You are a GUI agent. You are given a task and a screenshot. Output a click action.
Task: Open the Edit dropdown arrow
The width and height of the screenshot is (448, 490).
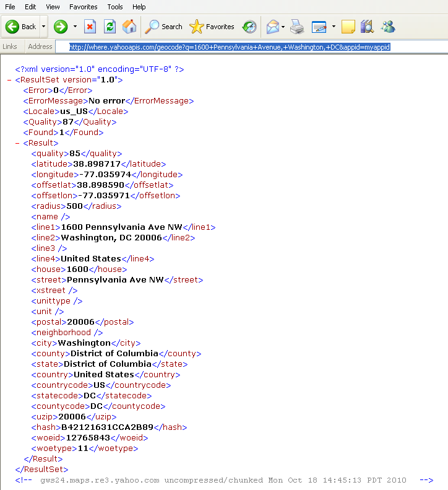(334, 27)
